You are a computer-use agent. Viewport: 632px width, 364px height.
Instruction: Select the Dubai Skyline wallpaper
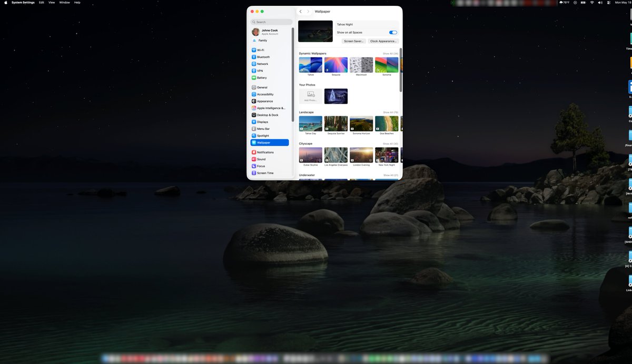pyautogui.click(x=311, y=155)
